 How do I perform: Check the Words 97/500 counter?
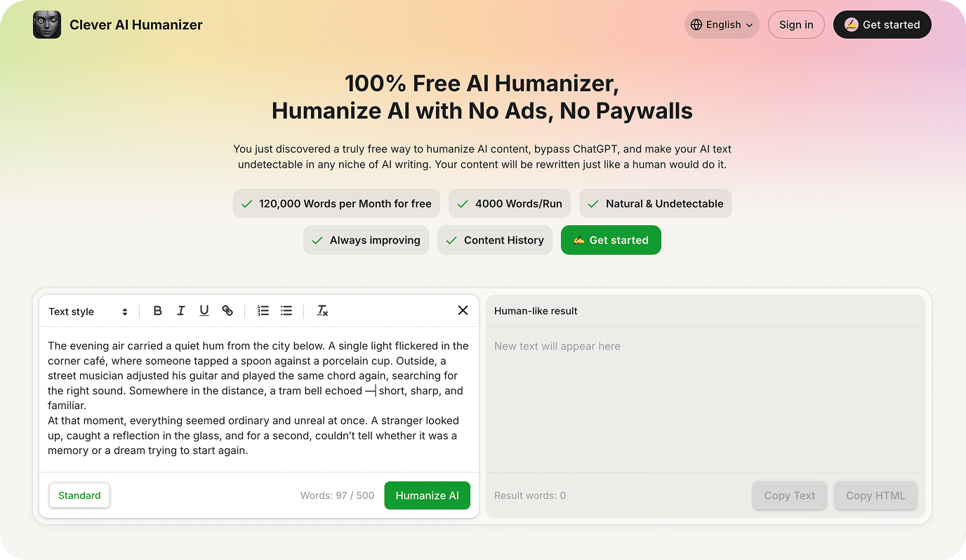coord(337,495)
